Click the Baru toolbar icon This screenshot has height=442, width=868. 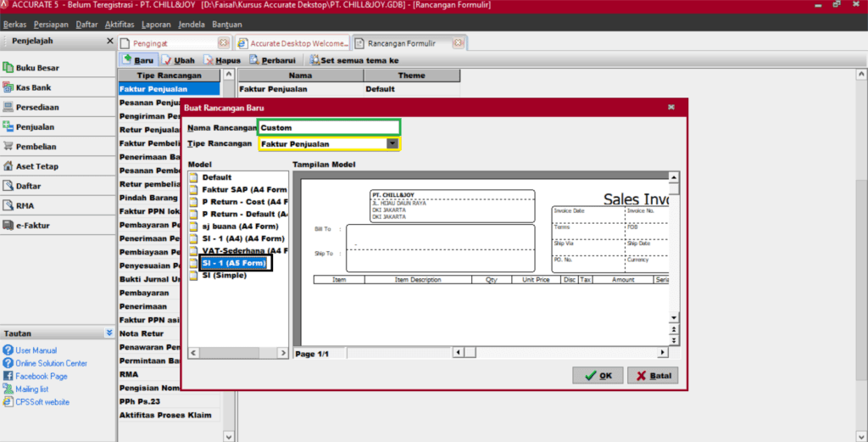pyautogui.click(x=127, y=60)
